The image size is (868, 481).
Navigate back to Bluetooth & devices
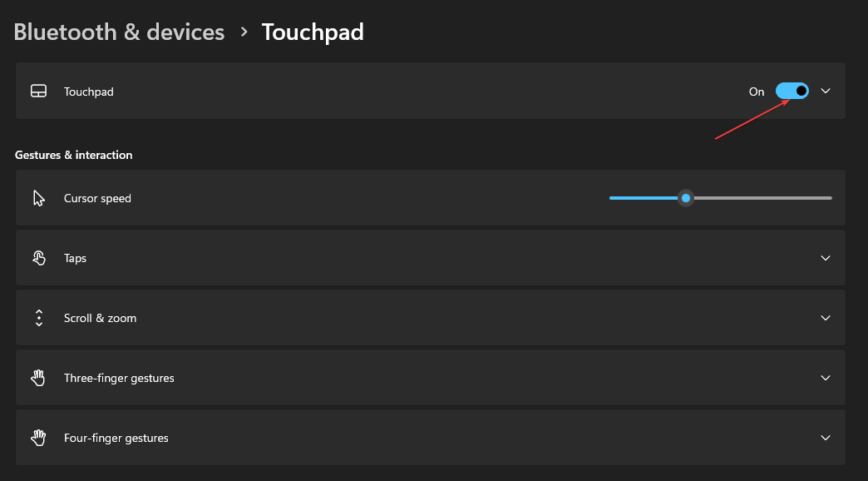coord(118,32)
